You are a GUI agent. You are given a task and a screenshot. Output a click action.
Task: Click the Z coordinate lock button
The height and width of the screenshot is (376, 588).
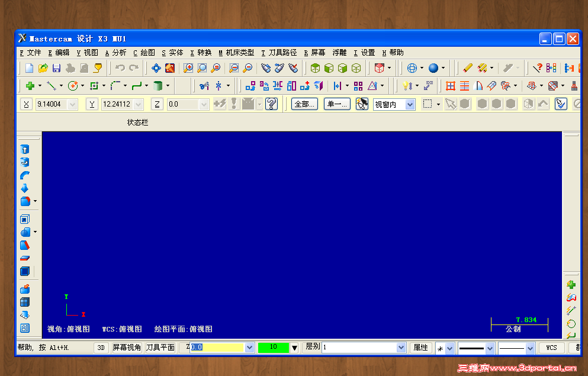157,104
